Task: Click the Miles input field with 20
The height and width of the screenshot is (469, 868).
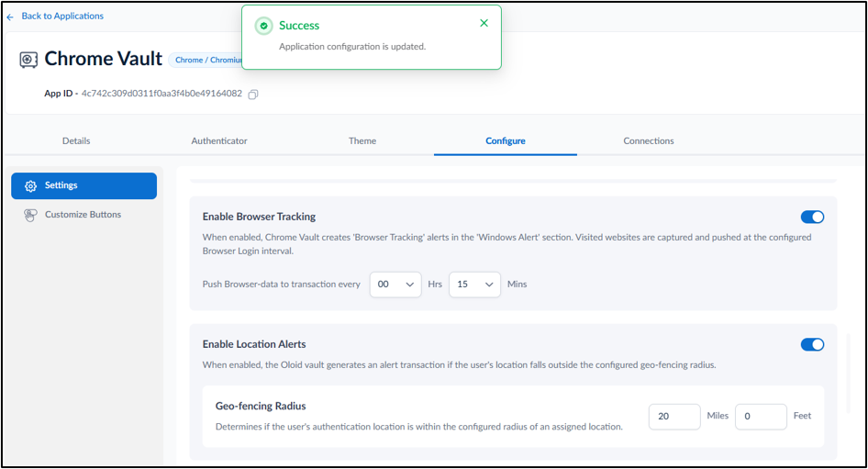Action: (x=674, y=417)
